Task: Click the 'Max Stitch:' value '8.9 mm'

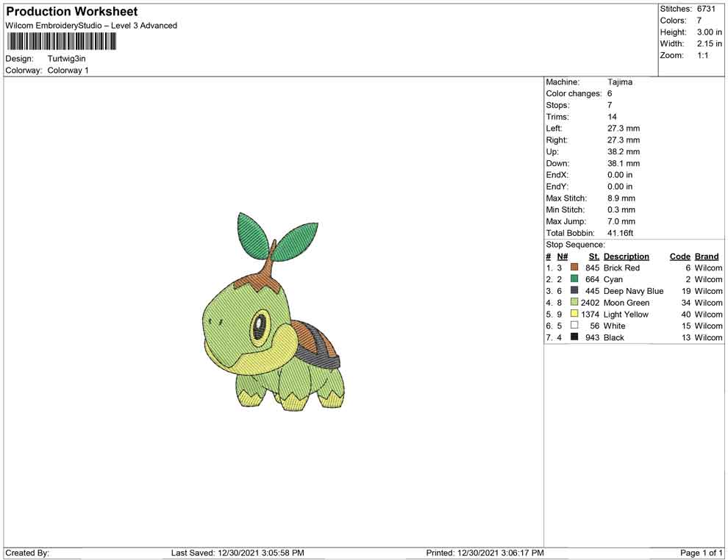Action: [621, 198]
